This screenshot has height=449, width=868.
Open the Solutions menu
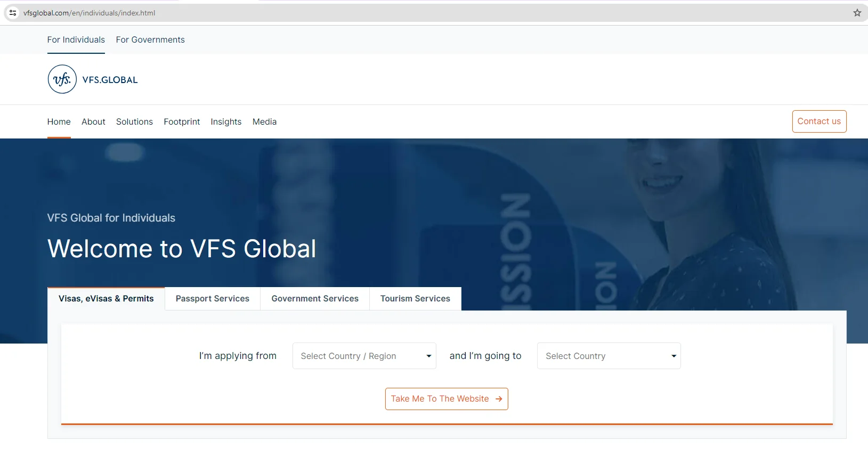tap(134, 122)
